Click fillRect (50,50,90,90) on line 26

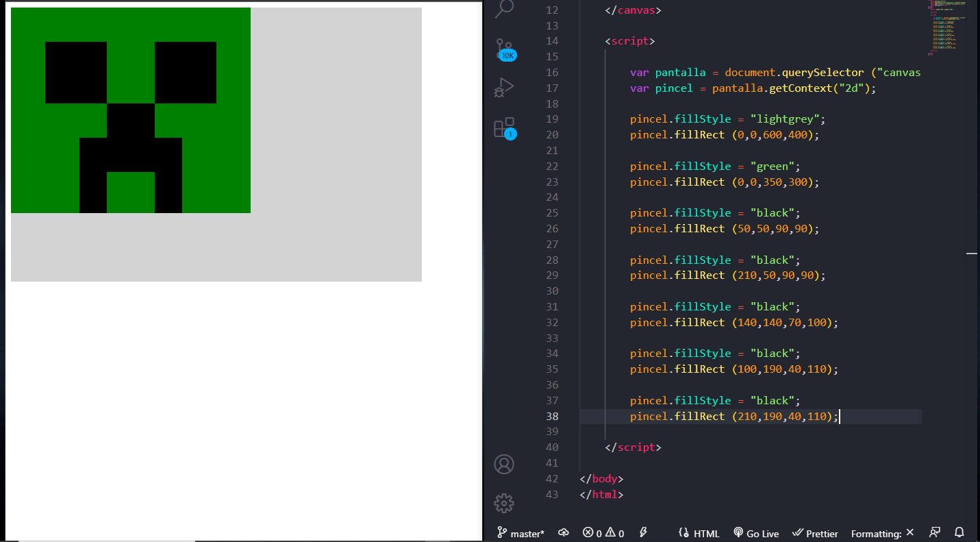click(746, 229)
